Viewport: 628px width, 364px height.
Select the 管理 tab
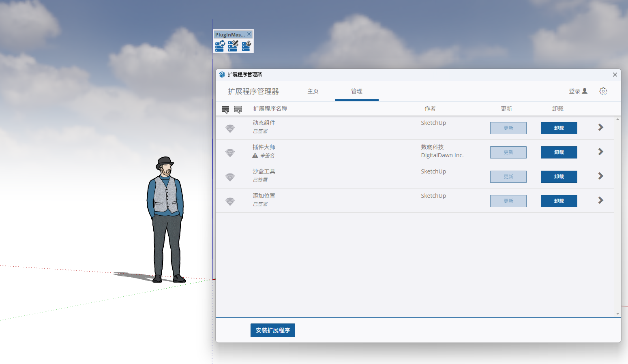click(357, 91)
